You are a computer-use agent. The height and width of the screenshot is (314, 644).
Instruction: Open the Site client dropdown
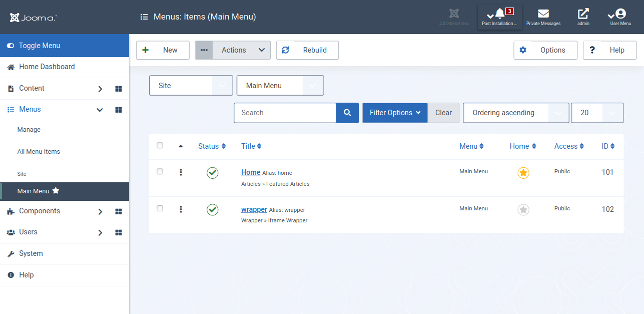click(191, 86)
